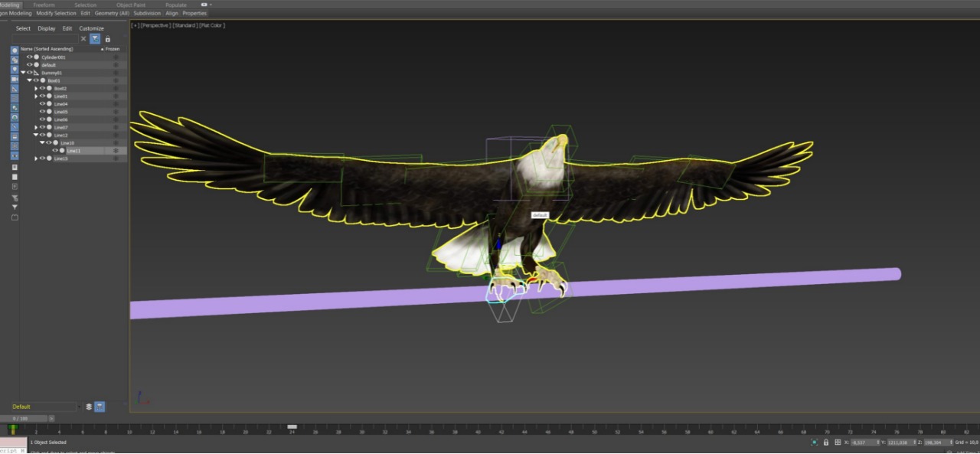Clear the scene explorer search with X

pyautogui.click(x=83, y=39)
